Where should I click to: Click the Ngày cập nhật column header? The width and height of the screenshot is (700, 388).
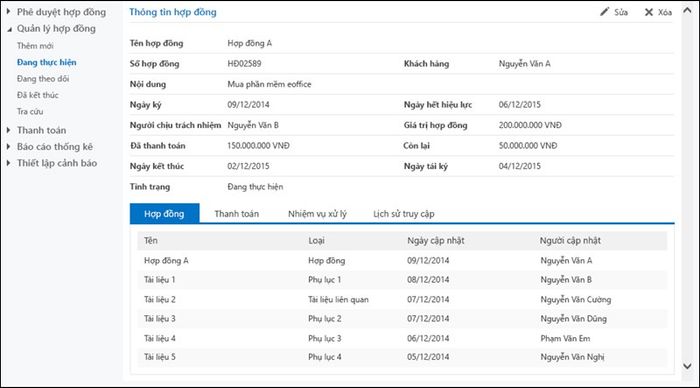click(436, 241)
